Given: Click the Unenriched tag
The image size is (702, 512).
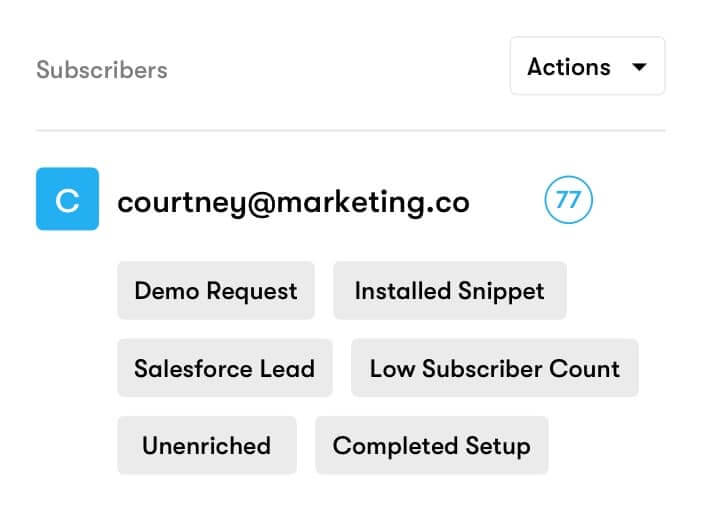Looking at the screenshot, I should click(x=206, y=445).
